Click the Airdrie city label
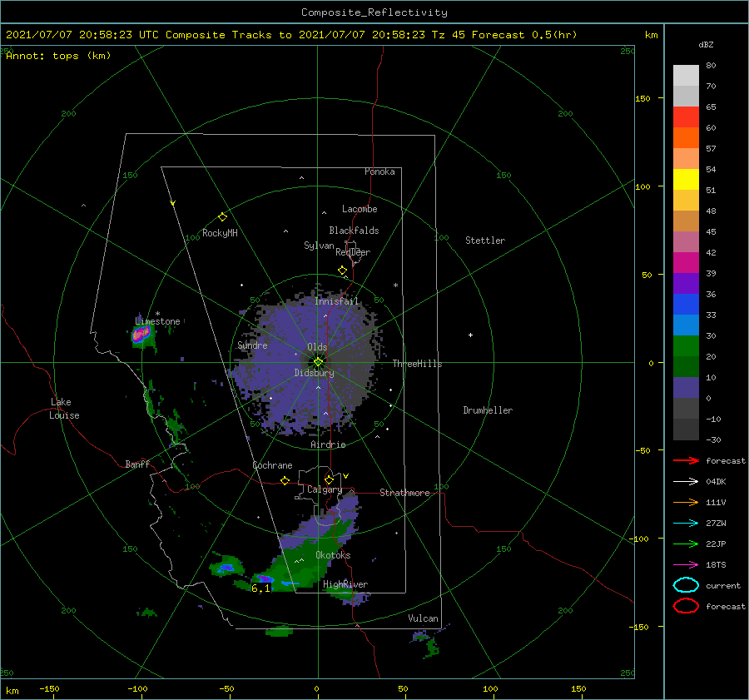Viewport: 749px width, 700px height. (328, 444)
